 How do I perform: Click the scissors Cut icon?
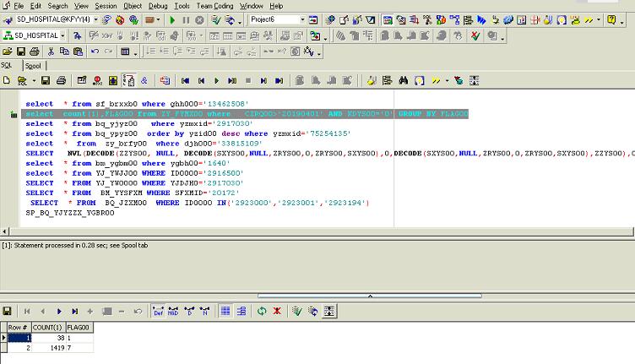click(50, 52)
